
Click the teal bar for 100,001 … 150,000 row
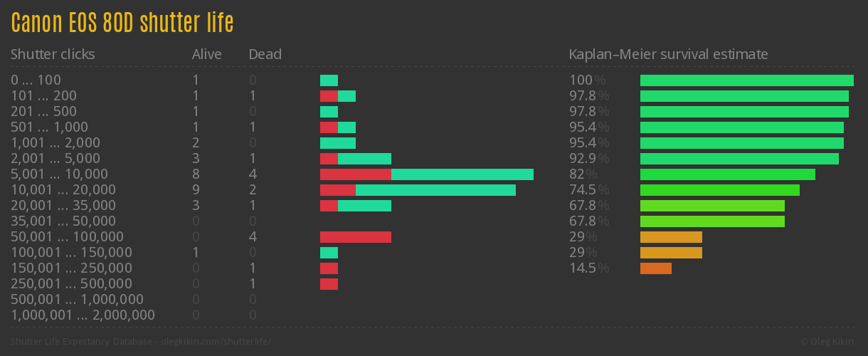329,253
